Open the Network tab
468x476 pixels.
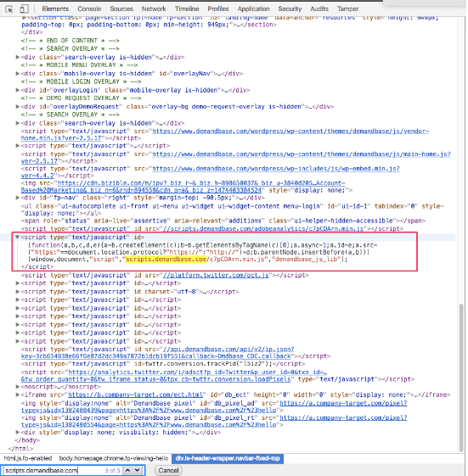[154, 8]
